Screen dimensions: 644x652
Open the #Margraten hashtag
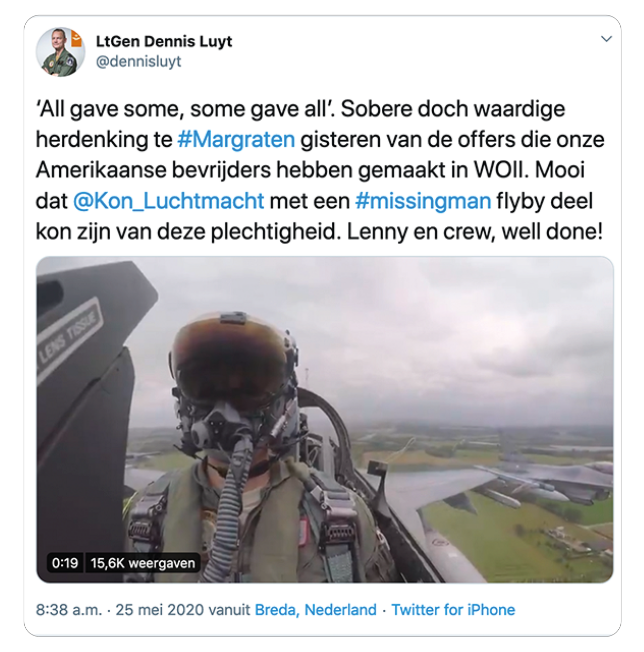pyautogui.click(x=236, y=139)
